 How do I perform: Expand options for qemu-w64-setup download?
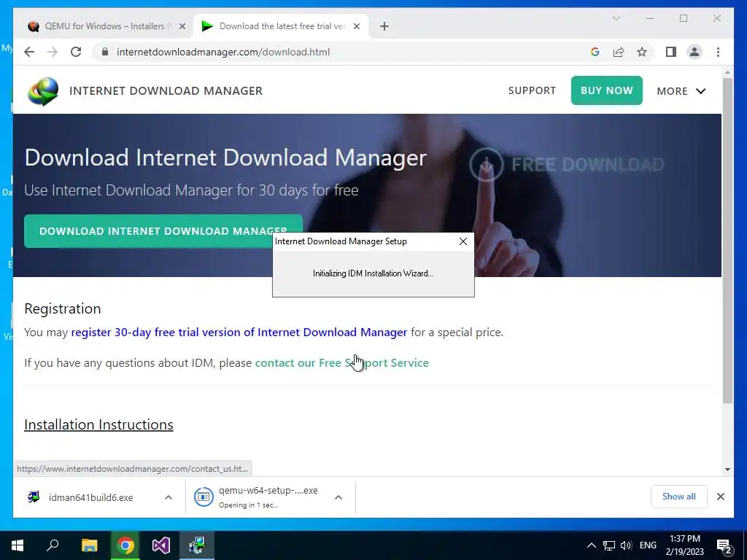338,497
